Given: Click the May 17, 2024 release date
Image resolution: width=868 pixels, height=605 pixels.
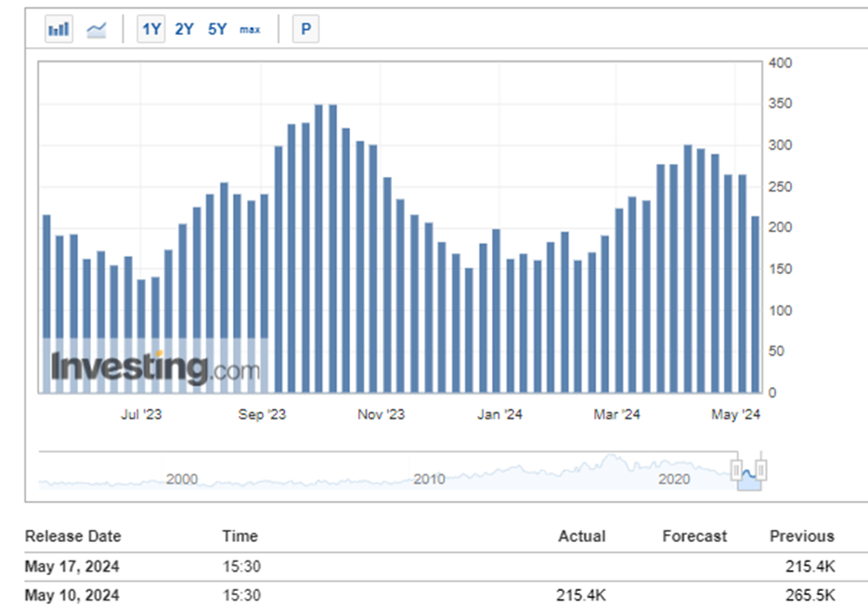Looking at the screenshot, I should tap(72, 566).
